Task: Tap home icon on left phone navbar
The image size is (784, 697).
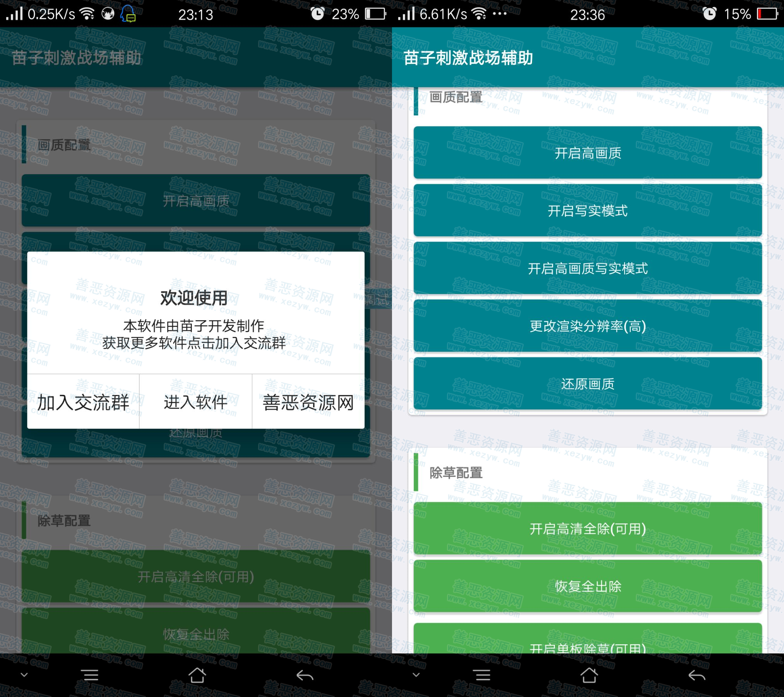Action: coord(197,675)
